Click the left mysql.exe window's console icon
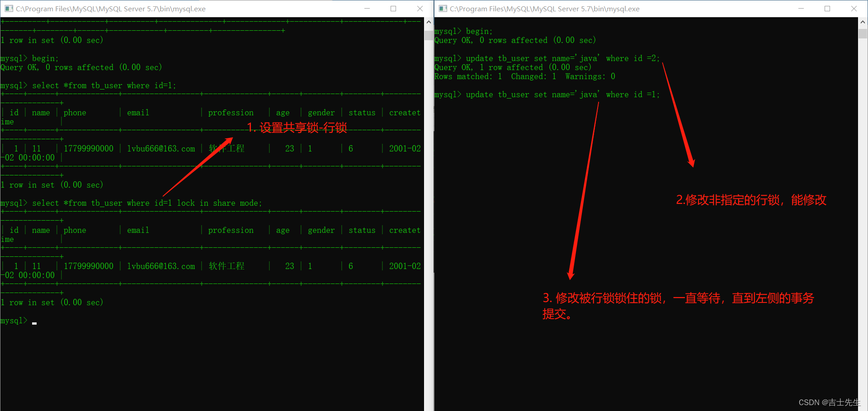The image size is (868, 411). (x=9, y=9)
